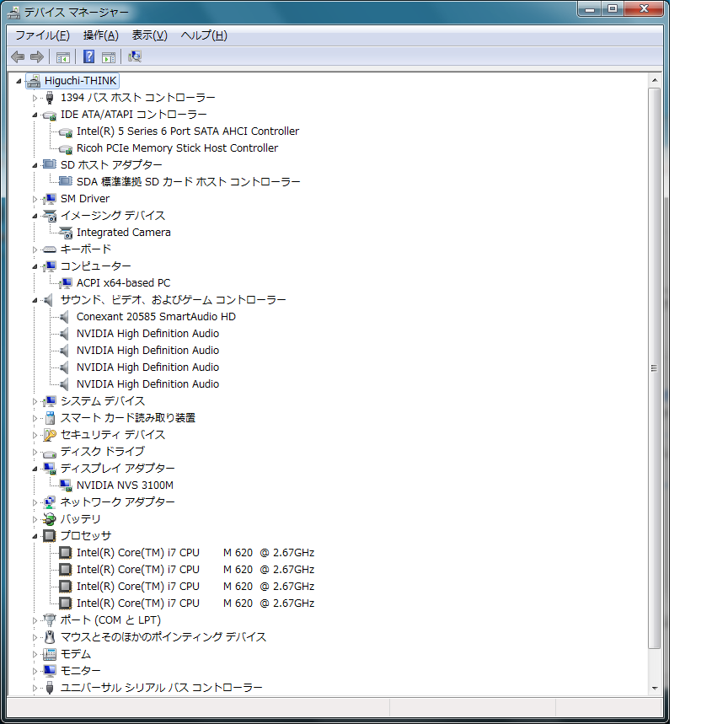Maximize the デバイス マネージャー window
728x724 pixels.
pyautogui.click(x=613, y=8)
